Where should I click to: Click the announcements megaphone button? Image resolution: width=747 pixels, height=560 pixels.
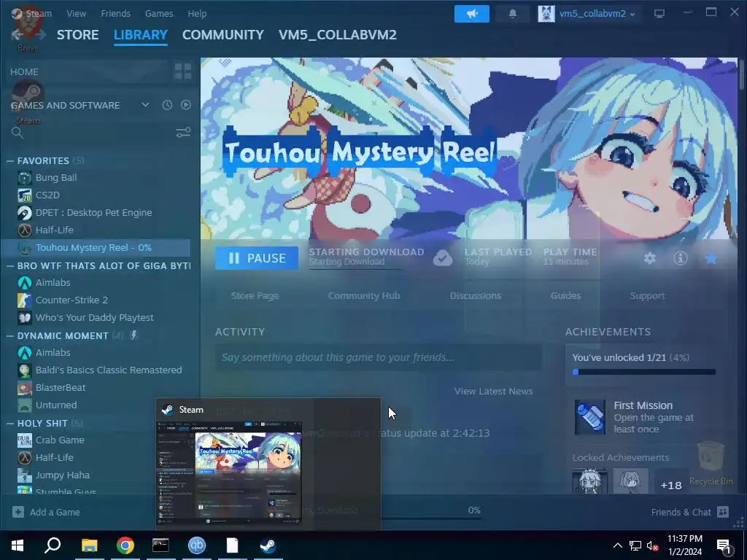tap(472, 14)
